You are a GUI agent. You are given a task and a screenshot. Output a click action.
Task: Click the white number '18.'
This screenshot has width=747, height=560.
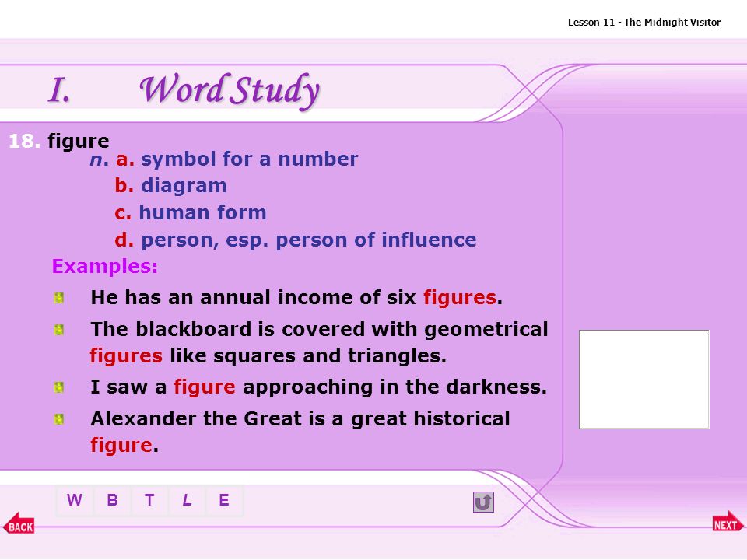coord(24,142)
